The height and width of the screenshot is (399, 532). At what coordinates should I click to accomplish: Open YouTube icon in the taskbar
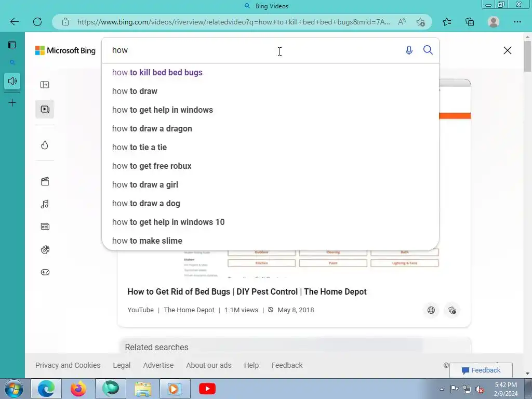click(207, 389)
